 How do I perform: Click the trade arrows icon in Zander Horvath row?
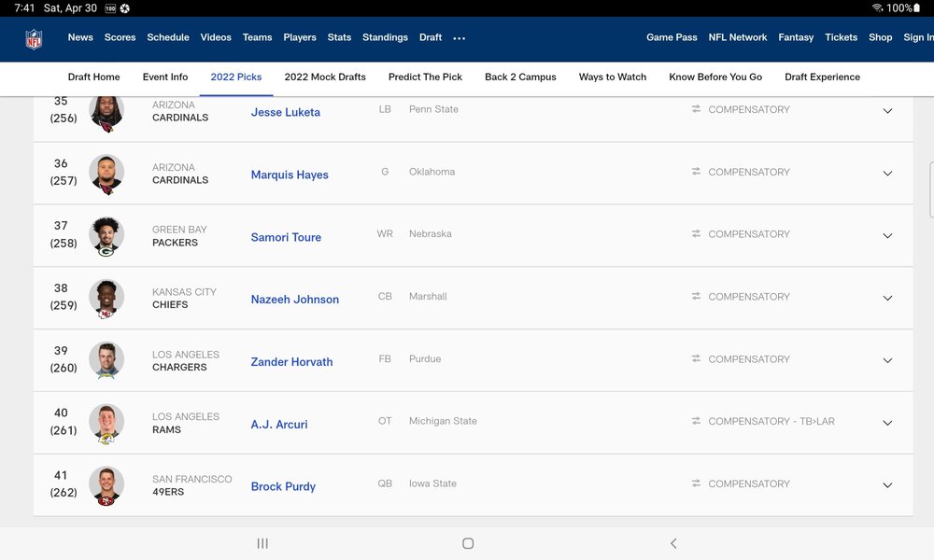[x=696, y=358]
